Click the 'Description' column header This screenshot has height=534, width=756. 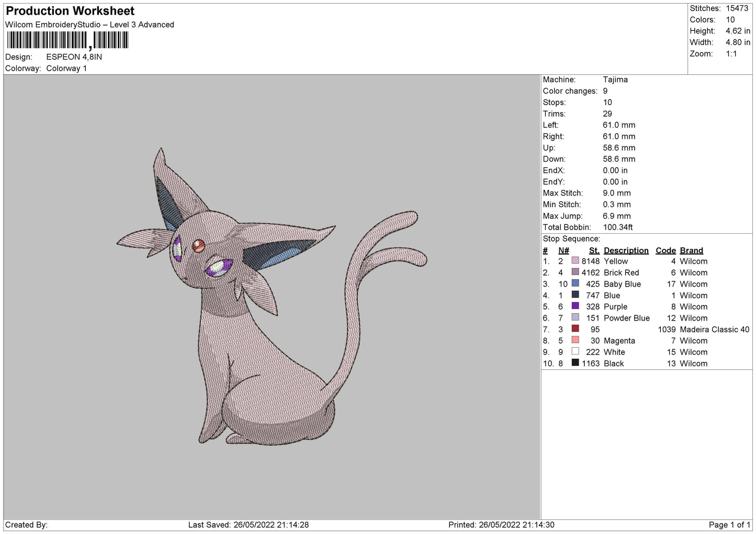tap(626, 251)
